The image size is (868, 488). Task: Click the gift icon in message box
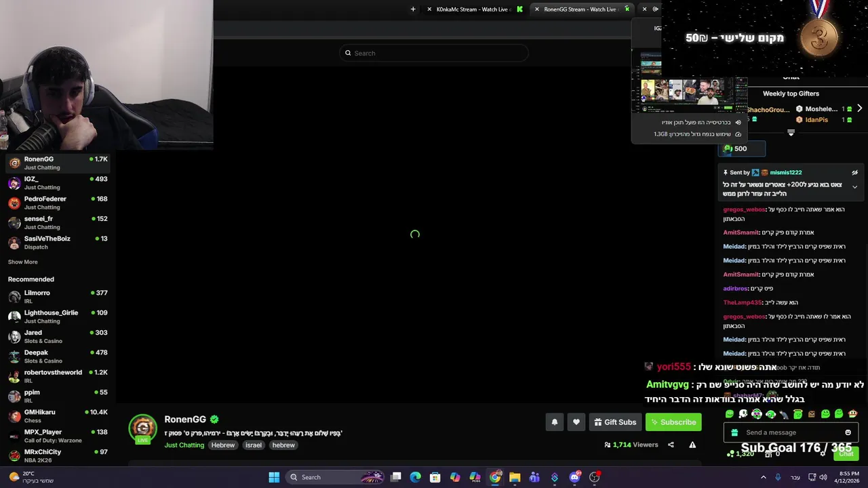[x=734, y=432]
